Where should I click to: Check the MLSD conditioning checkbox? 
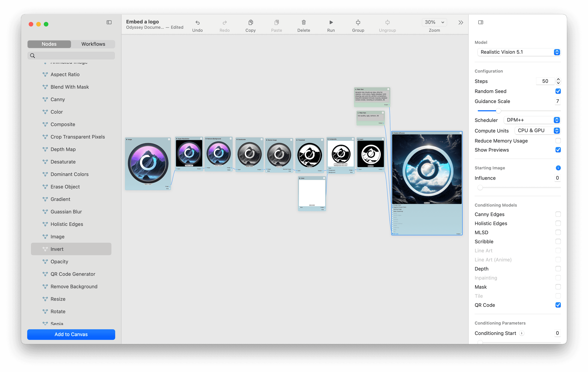coord(558,232)
